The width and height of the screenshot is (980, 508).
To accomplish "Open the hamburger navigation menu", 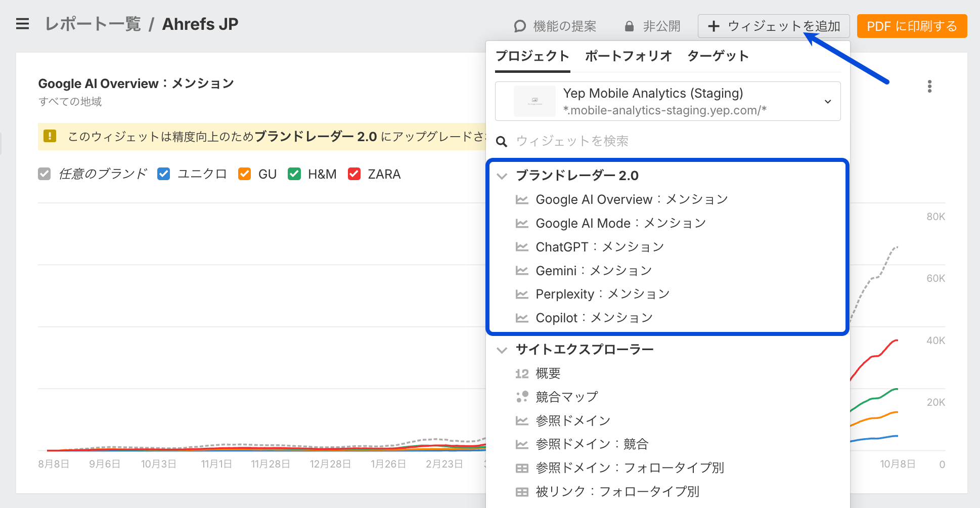I will click(x=22, y=24).
